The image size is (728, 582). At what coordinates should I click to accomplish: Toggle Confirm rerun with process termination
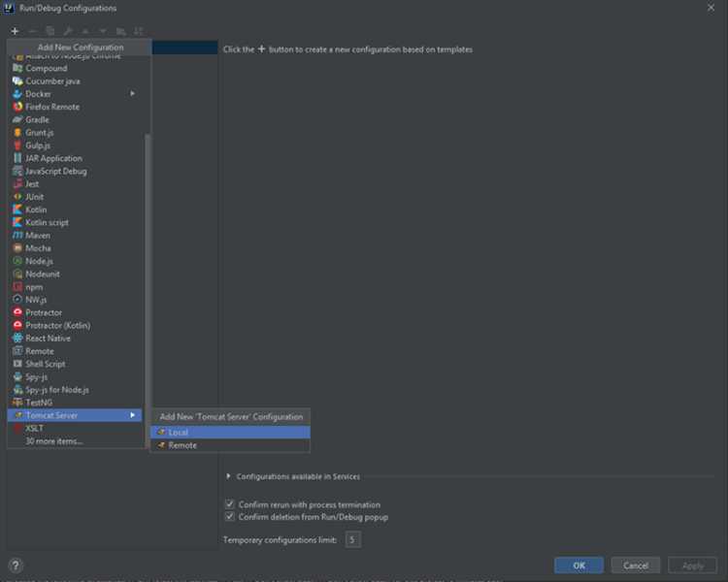pyautogui.click(x=230, y=504)
